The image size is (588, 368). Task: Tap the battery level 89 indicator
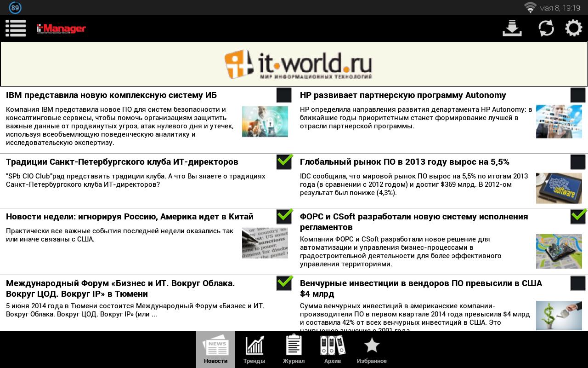click(15, 7)
